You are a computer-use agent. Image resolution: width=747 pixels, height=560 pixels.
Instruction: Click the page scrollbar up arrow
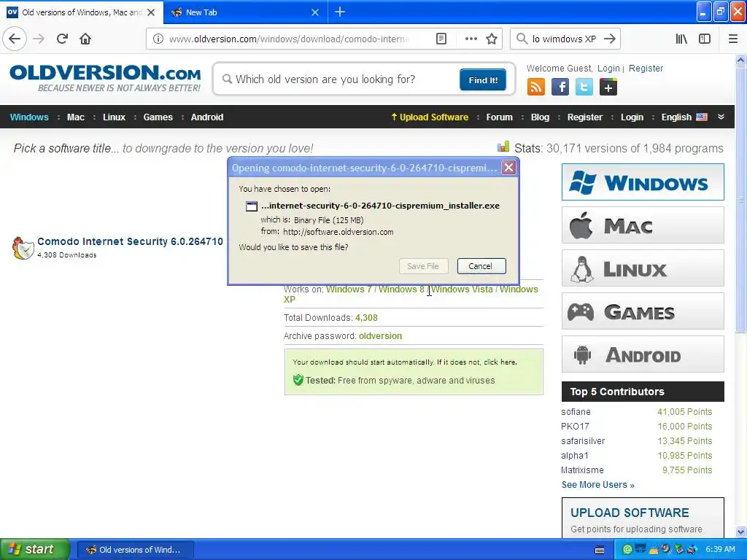(741, 60)
